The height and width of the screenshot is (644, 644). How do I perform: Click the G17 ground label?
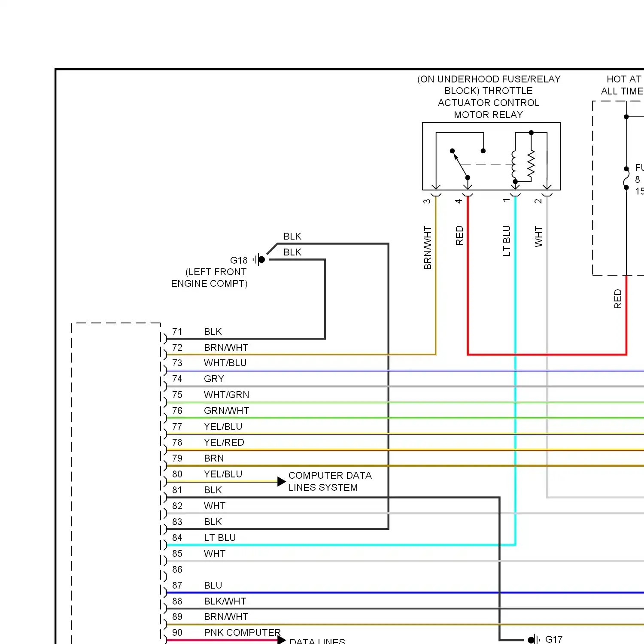coord(554,639)
